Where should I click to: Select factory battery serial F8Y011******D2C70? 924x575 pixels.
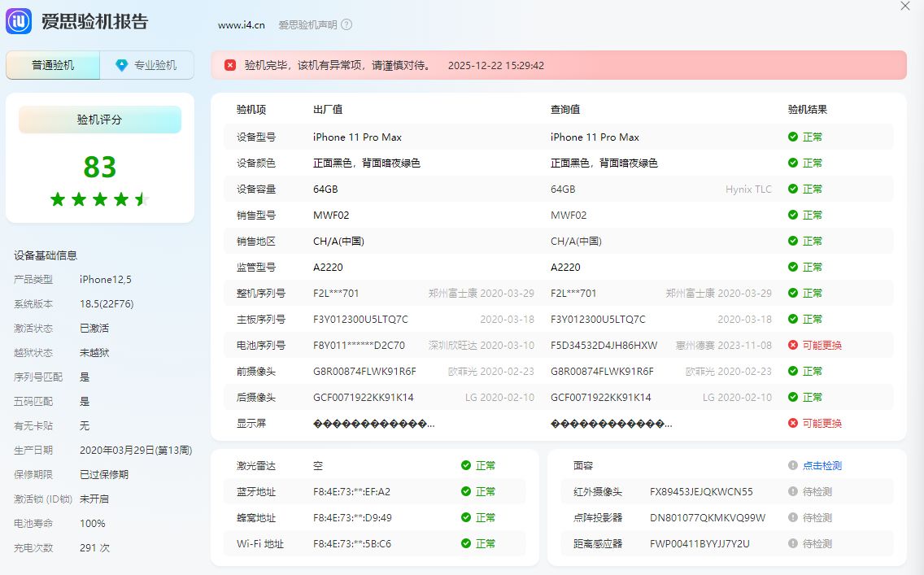point(359,345)
